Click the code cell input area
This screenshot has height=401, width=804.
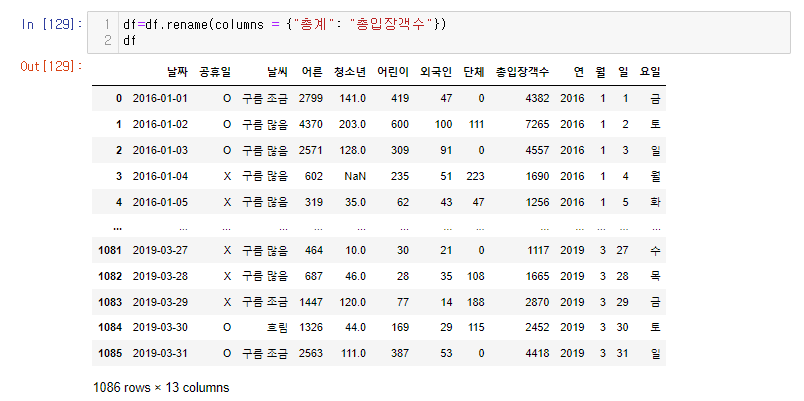[x=438, y=32]
